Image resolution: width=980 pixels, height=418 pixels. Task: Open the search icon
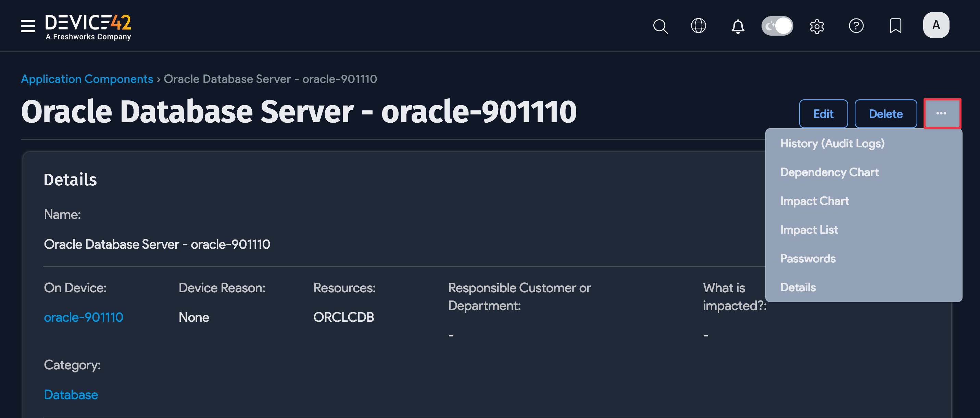(660, 26)
